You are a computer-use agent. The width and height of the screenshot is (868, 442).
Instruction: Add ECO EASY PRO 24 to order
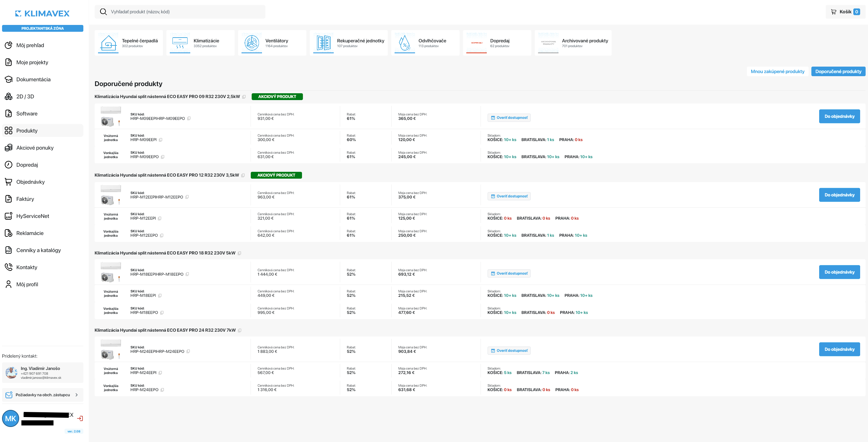[x=840, y=349]
